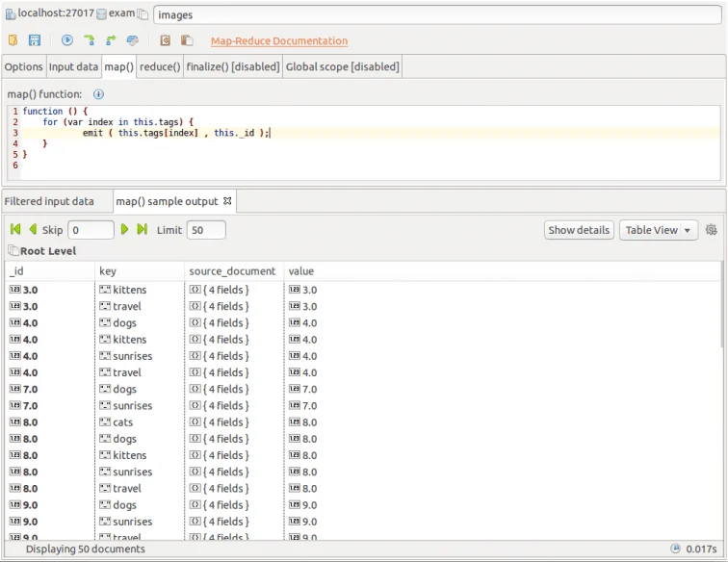This screenshot has height=562, width=728.
Task: Open the map() function info icon
Action: 98,94
